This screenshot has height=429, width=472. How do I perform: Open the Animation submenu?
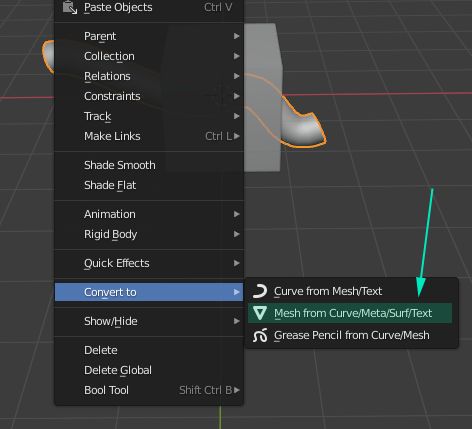pos(149,214)
